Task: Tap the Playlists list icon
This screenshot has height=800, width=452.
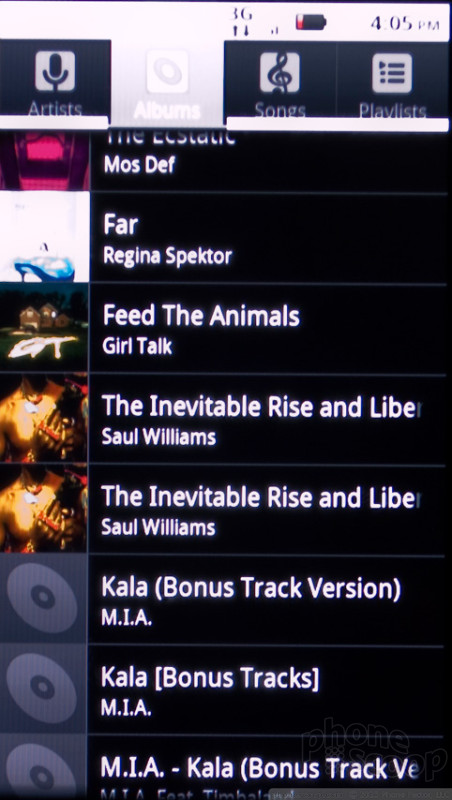Action: pyautogui.click(x=392, y=73)
